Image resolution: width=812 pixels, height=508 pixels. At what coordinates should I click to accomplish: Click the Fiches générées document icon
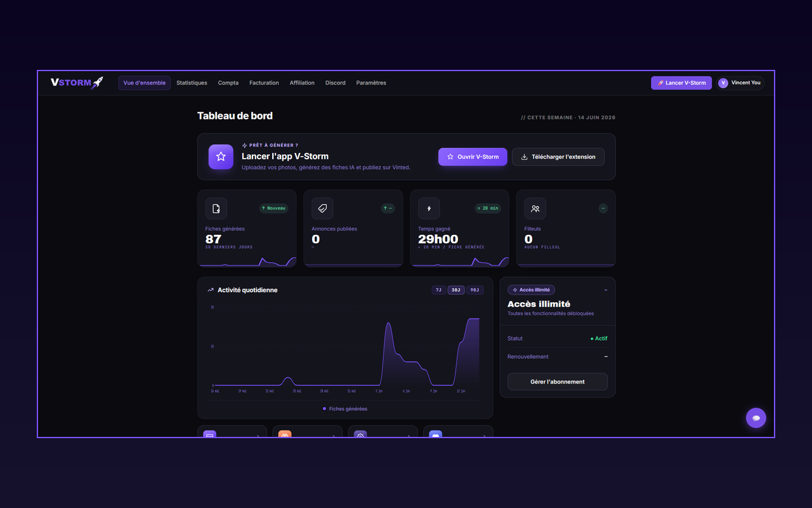pyautogui.click(x=216, y=208)
